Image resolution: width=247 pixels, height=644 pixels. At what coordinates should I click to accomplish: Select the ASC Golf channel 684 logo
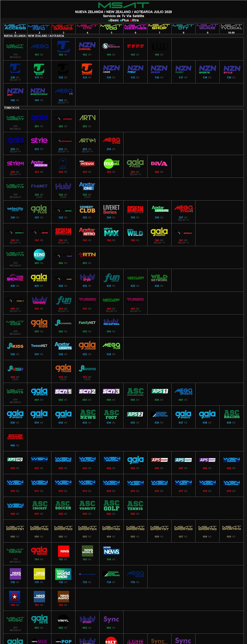(111, 505)
